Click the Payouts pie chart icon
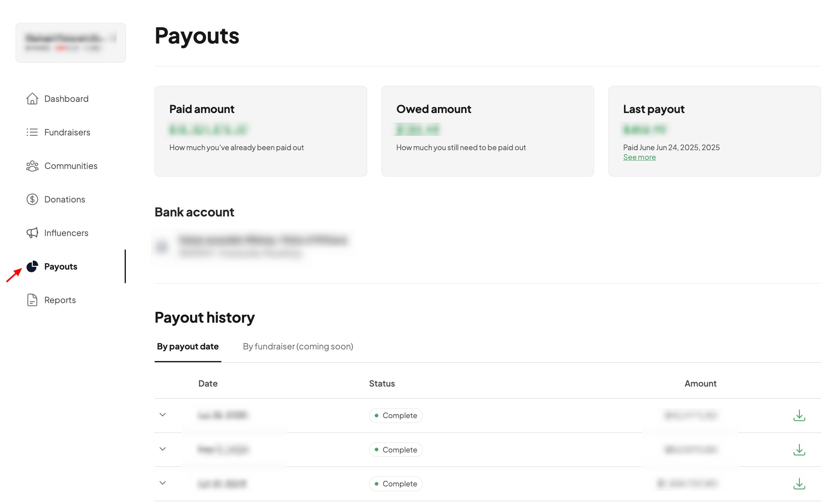This screenshot has width=835, height=504. 32,266
